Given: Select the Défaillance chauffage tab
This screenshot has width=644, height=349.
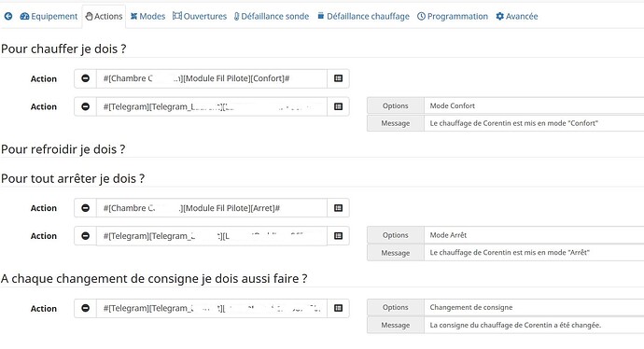Looking at the screenshot, I should 363,17.
